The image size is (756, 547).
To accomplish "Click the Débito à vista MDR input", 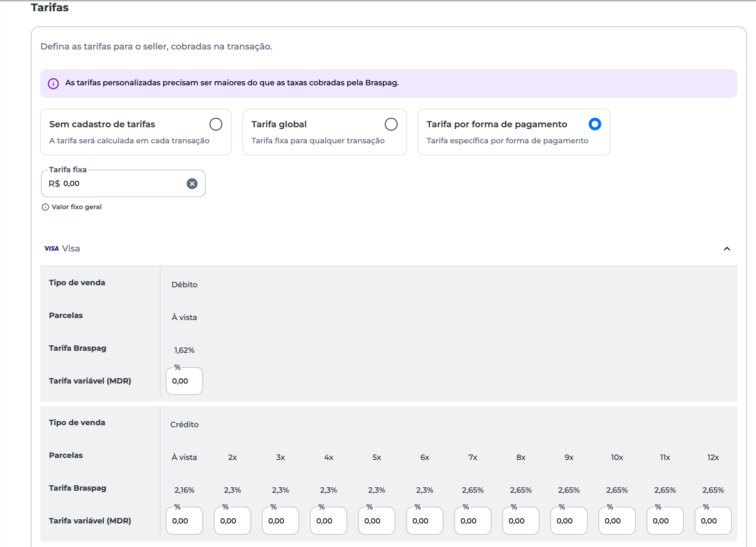I will tap(184, 381).
